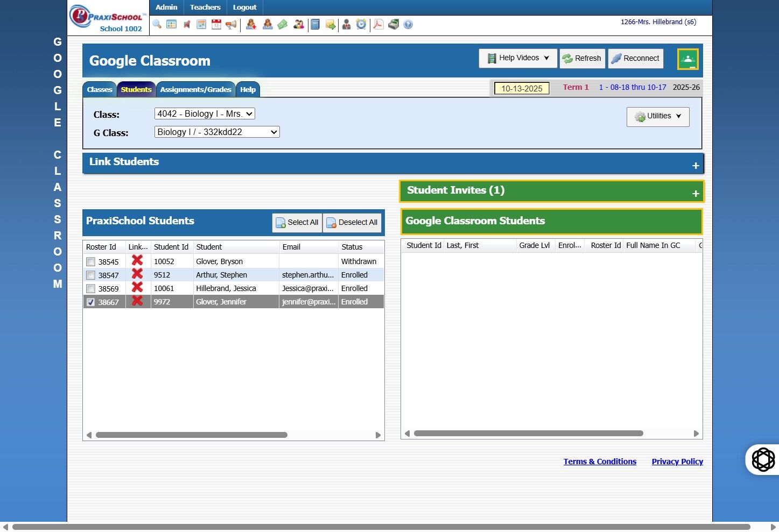
Task: Switch to the Classes tab
Action: 100,90
